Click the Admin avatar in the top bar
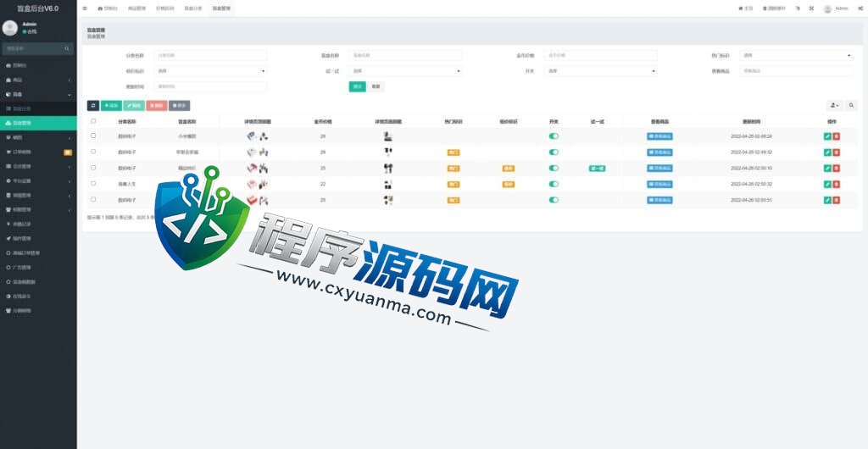 [x=827, y=8]
